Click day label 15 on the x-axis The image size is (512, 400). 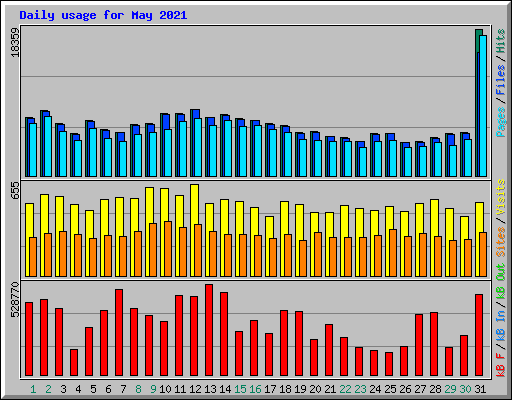click(x=240, y=389)
